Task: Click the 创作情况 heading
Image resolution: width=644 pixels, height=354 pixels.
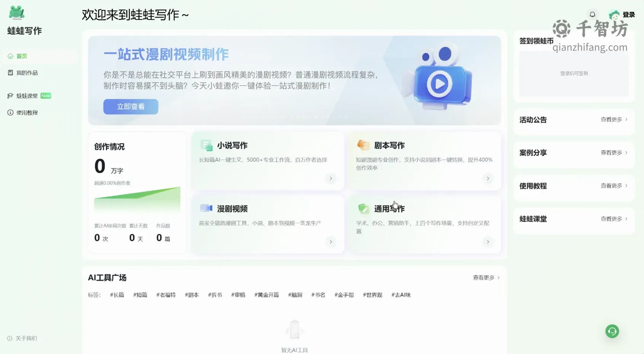Action: coord(109,147)
